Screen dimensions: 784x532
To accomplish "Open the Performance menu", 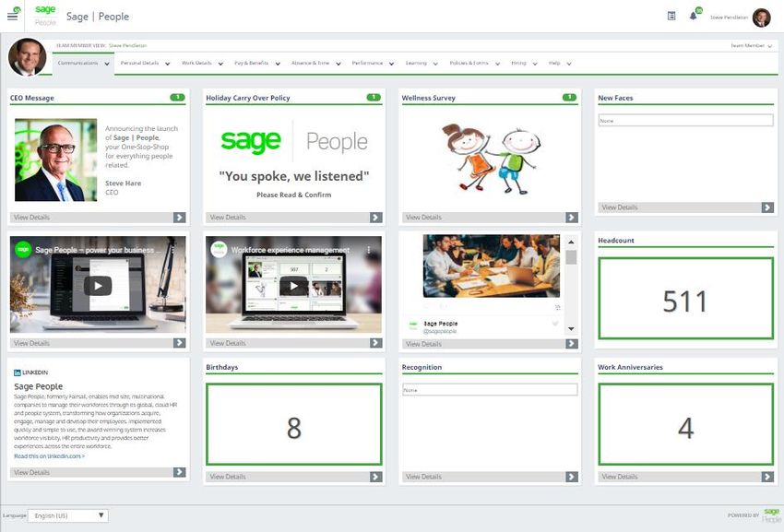I will (x=373, y=64).
